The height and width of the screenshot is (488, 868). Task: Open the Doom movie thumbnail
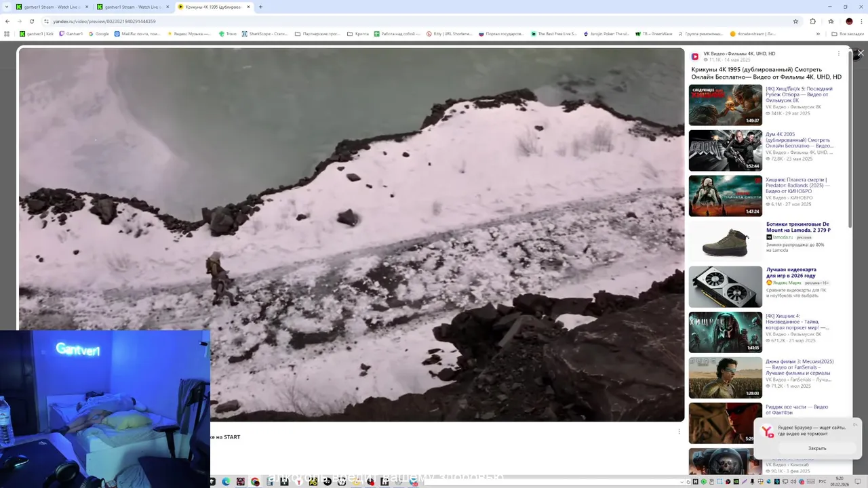tap(726, 150)
